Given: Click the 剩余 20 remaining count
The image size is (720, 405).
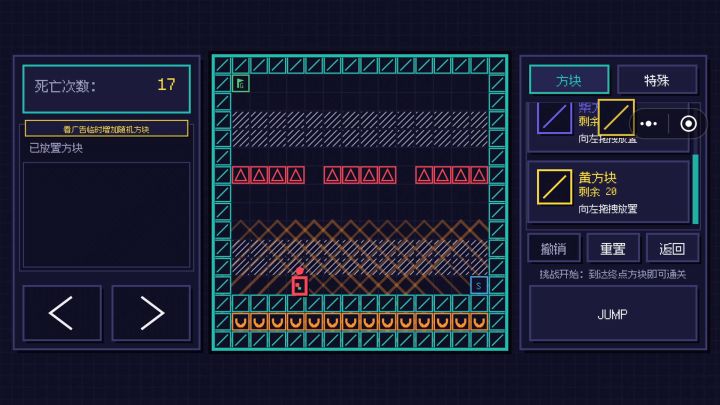Looking at the screenshot, I should [x=597, y=191].
